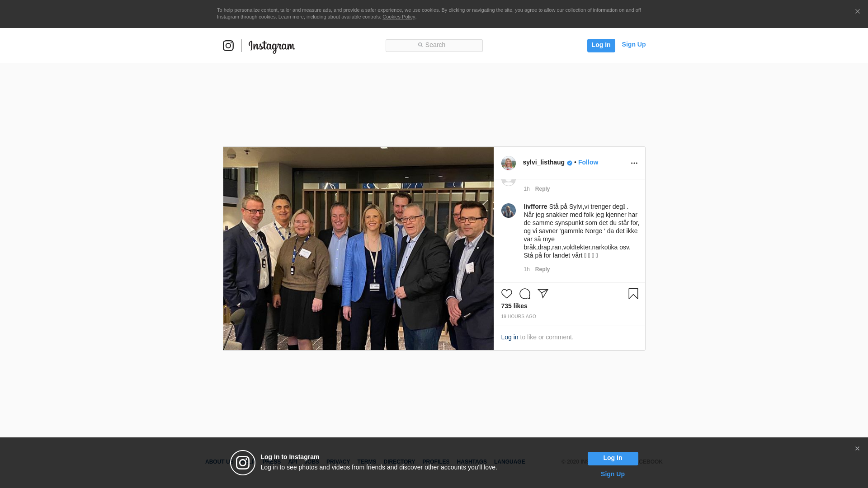Follow sylvi_listhaug

[588, 162]
